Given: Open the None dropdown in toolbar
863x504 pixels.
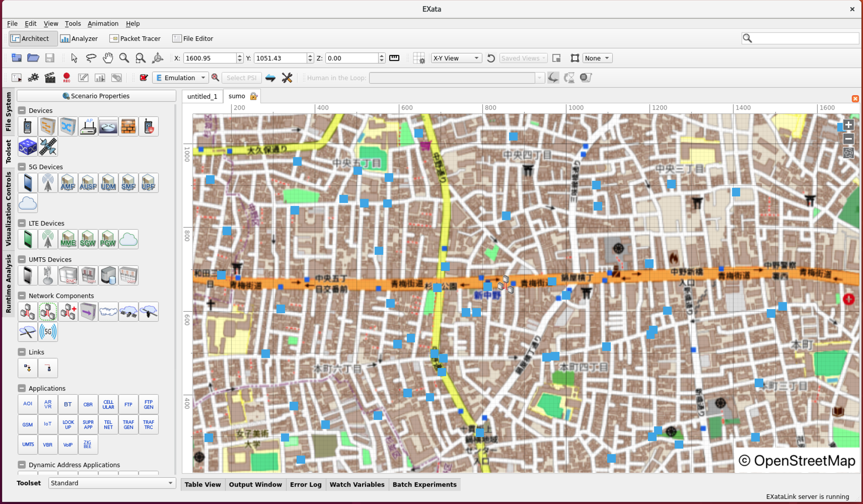Looking at the screenshot, I should (597, 58).
